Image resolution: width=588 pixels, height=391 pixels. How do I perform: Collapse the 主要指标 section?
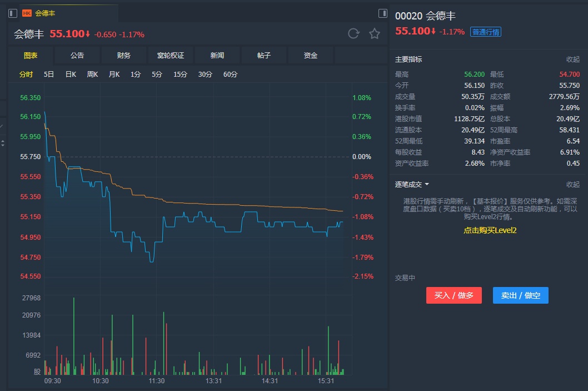tap(572, 59)
